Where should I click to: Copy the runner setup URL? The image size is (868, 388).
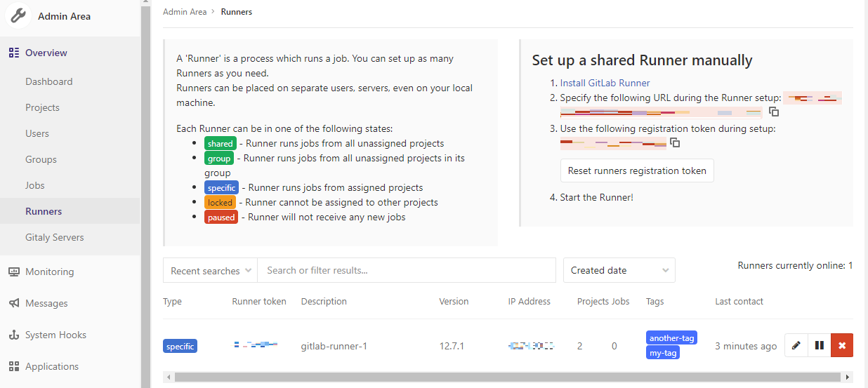[774, 112]
